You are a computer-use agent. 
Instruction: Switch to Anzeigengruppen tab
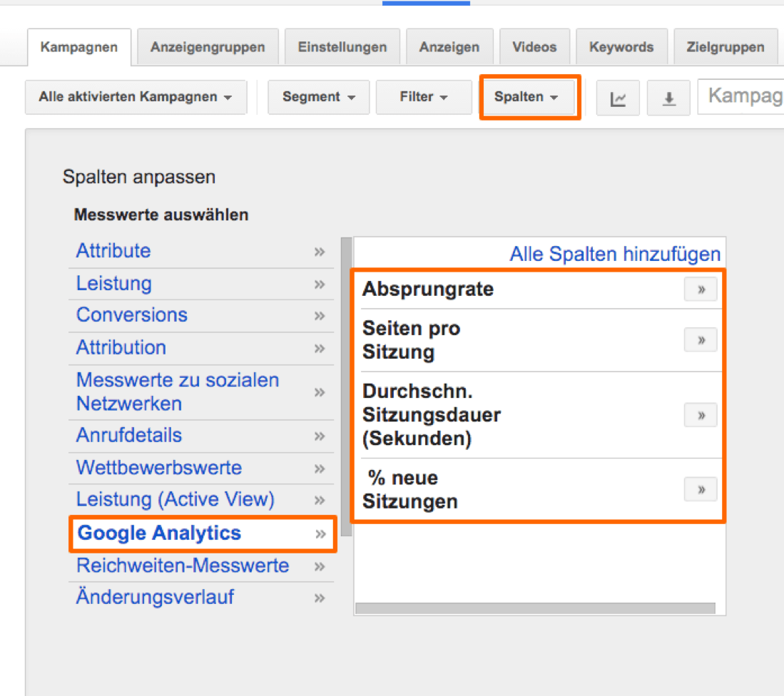click(x=208, y=48)
